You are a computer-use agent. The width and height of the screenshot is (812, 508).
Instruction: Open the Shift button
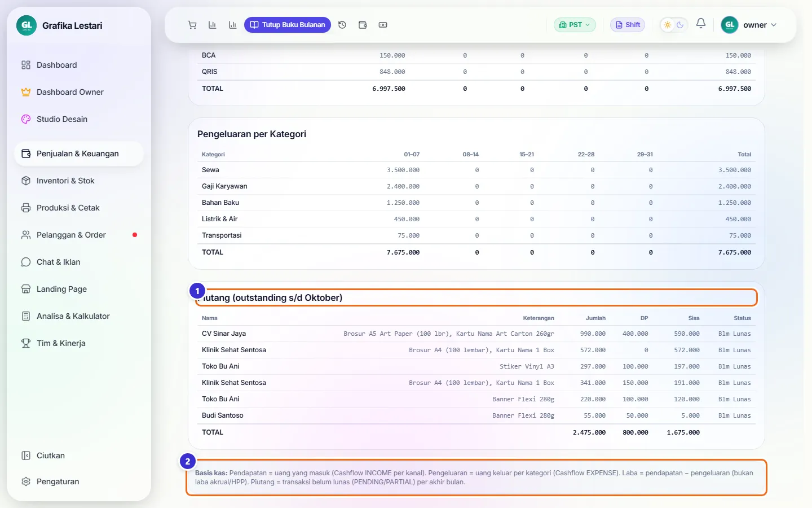pyautogui.click(x=628, y=25)
